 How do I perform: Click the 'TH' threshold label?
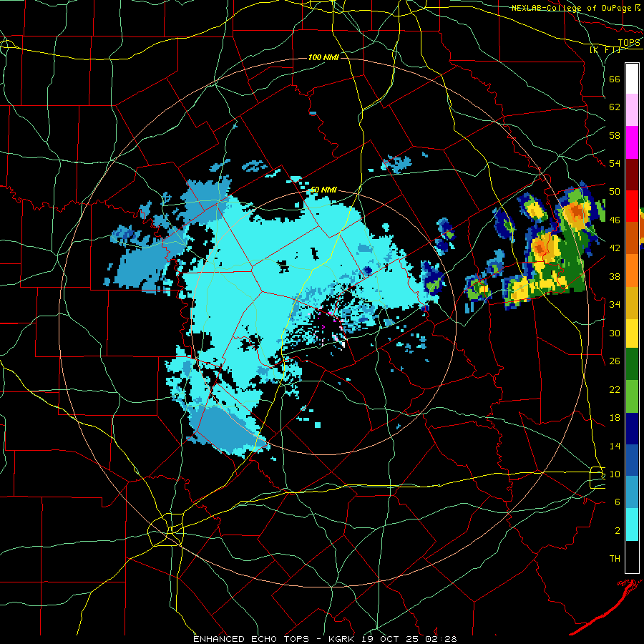point(615,559)
